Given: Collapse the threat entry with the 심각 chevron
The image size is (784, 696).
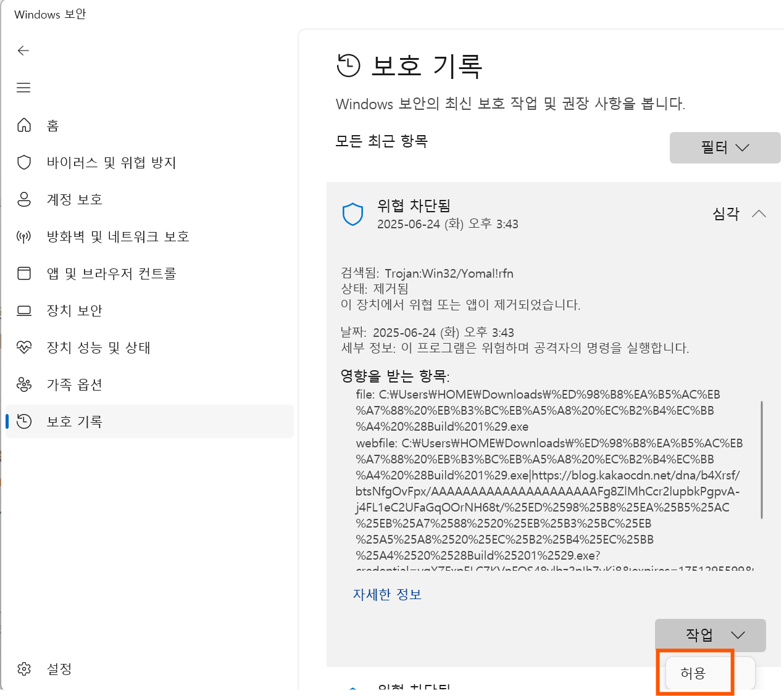Looking at the screenshot, I should 759,213.
